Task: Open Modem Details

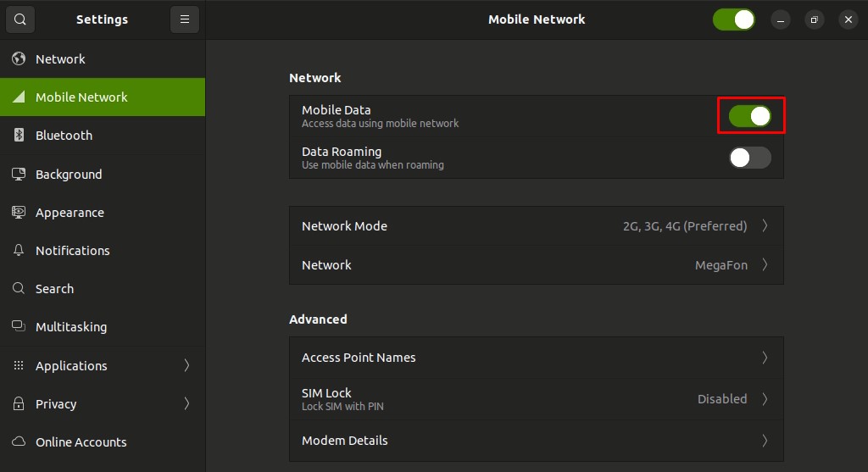Action: point(536,441)
